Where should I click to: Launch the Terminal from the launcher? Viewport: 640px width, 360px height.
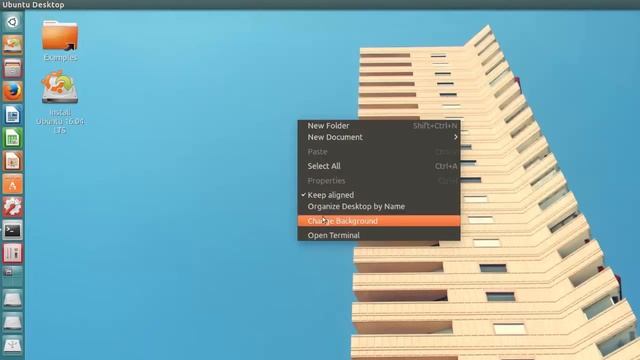(12, 230)
